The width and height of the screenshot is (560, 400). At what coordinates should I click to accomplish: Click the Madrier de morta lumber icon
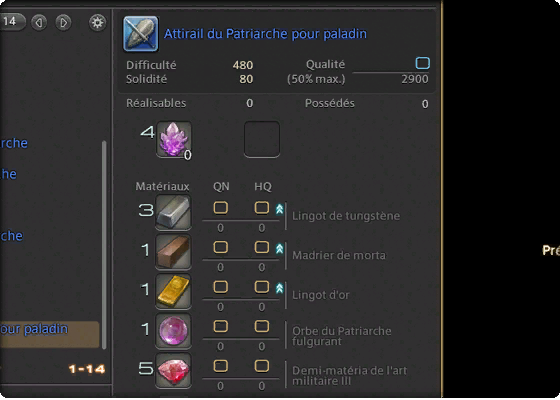pyautogui.click(x=173, y=252)
